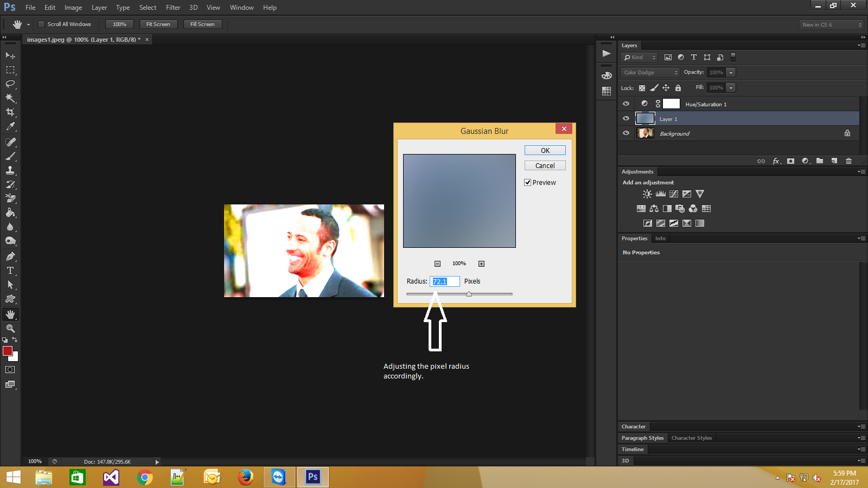Screen dimensions: 868x488
Task: Toggle lock image pixels brush icon
Action: [x=654, y=88]
